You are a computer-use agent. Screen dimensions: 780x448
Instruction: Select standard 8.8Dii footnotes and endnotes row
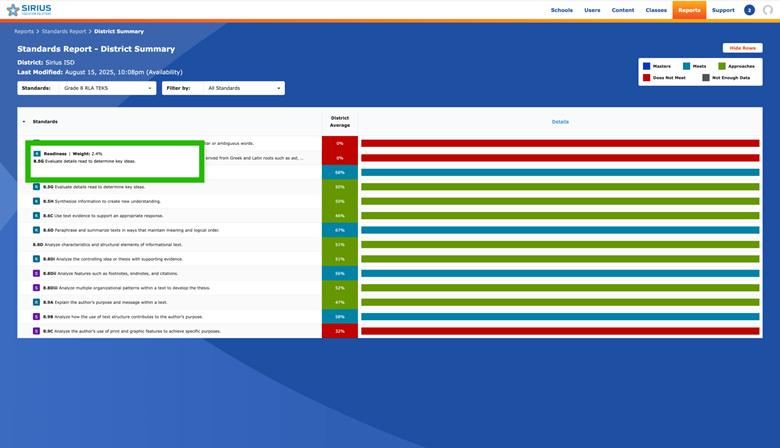pyautogui.click(x=110, y=273)
